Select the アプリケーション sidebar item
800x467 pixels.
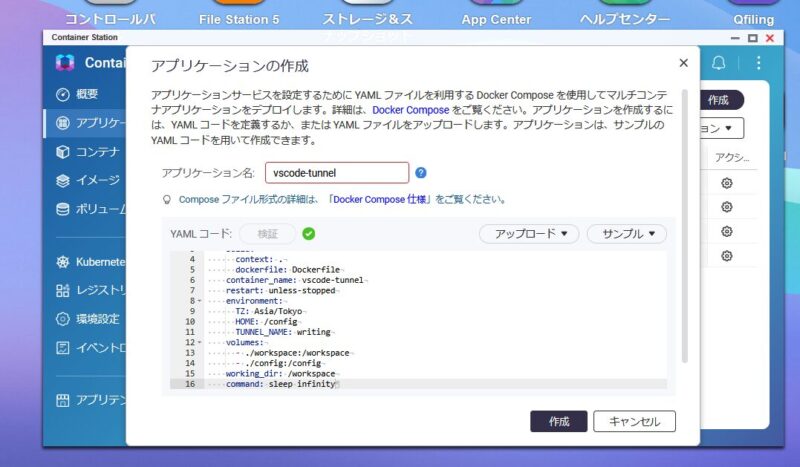click(85, 123)
